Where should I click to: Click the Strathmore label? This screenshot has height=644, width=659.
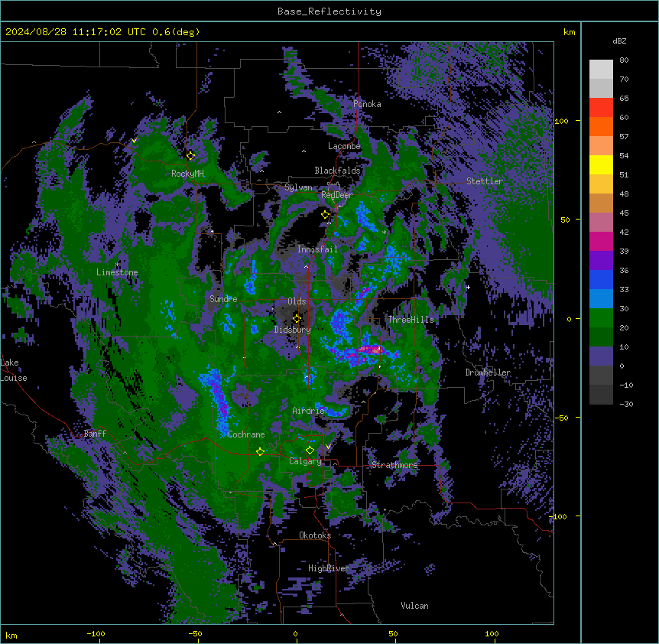coord(394,465)
